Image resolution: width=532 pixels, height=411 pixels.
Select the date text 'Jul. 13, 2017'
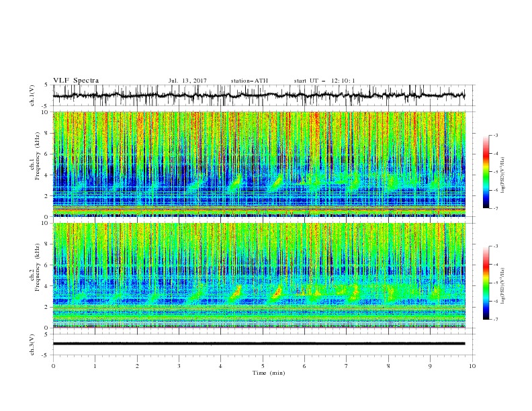(x=187, y=81)
